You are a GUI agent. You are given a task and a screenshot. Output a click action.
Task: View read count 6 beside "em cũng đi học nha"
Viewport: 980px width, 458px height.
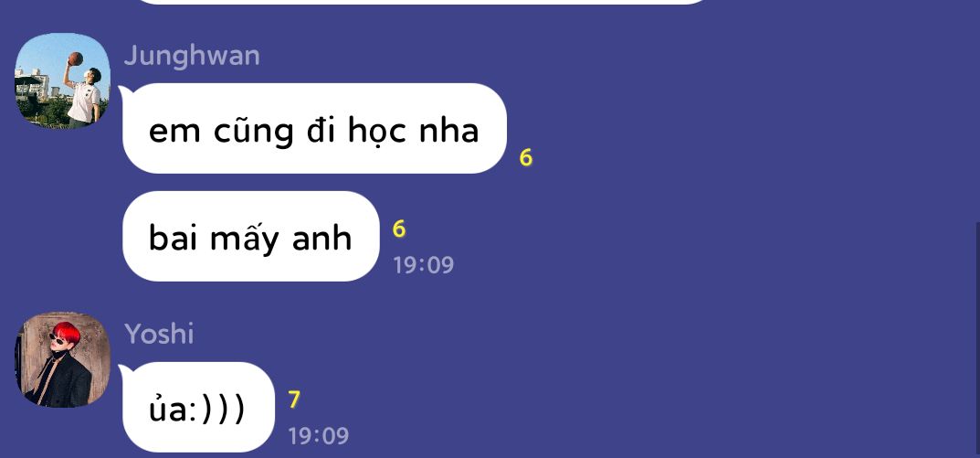point(526,158)
